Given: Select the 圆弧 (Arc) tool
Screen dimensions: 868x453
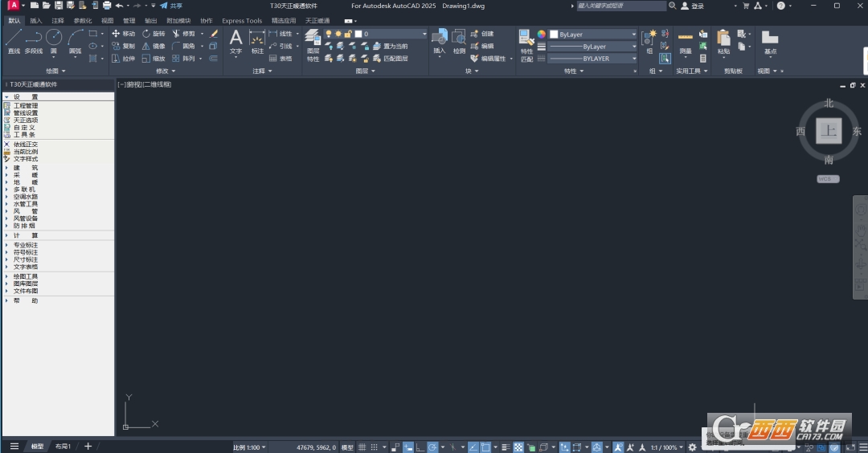Looking at the screenshot, I should pyautogui.click(x=76, y=42).
